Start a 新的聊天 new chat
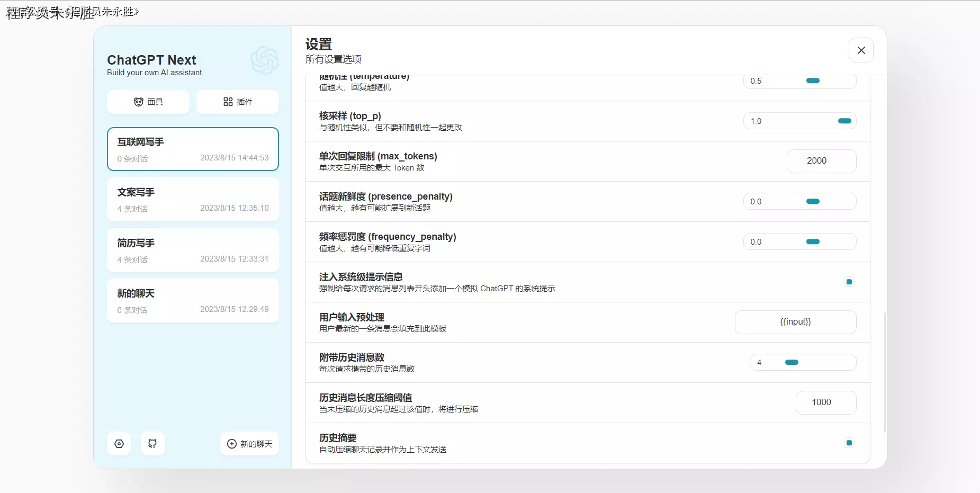980x493 pixels. (249, 444)
